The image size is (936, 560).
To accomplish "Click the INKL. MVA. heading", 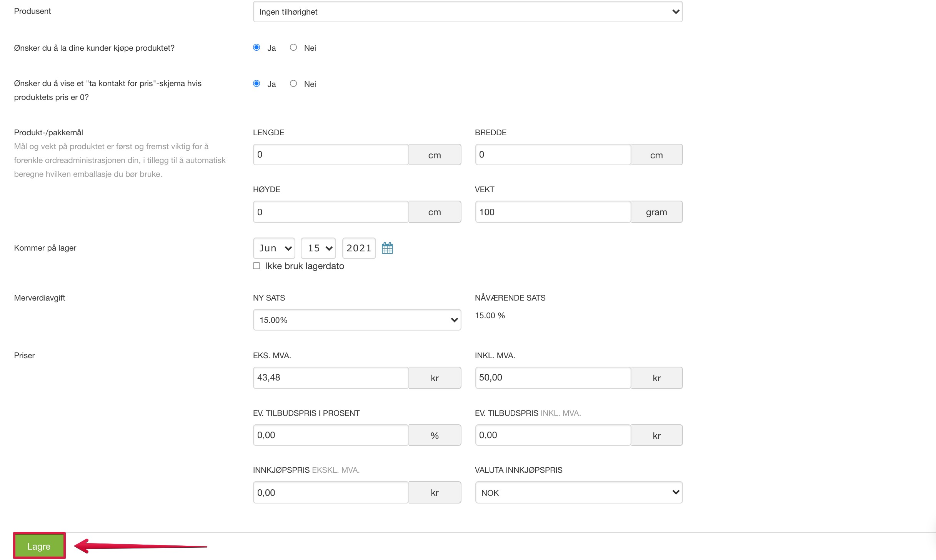I will 495,356.
